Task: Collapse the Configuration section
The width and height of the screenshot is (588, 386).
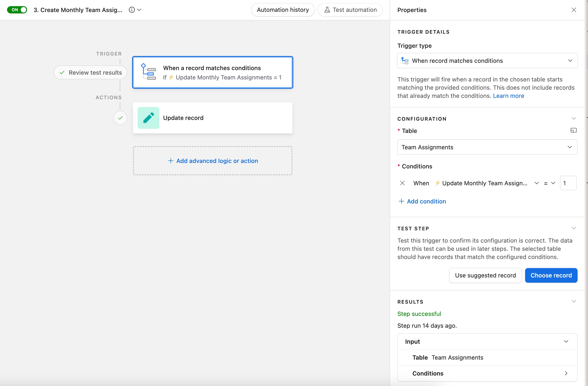Action: click(x=574, y=119)
